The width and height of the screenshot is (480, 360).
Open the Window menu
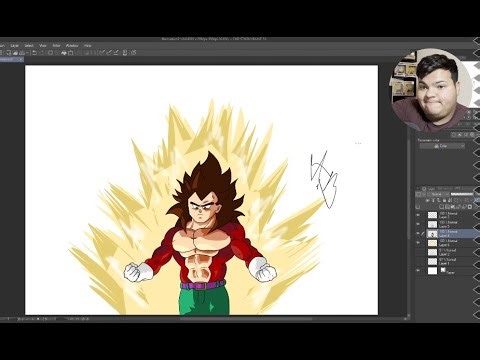pyautogui.click(x=72, y=46)
